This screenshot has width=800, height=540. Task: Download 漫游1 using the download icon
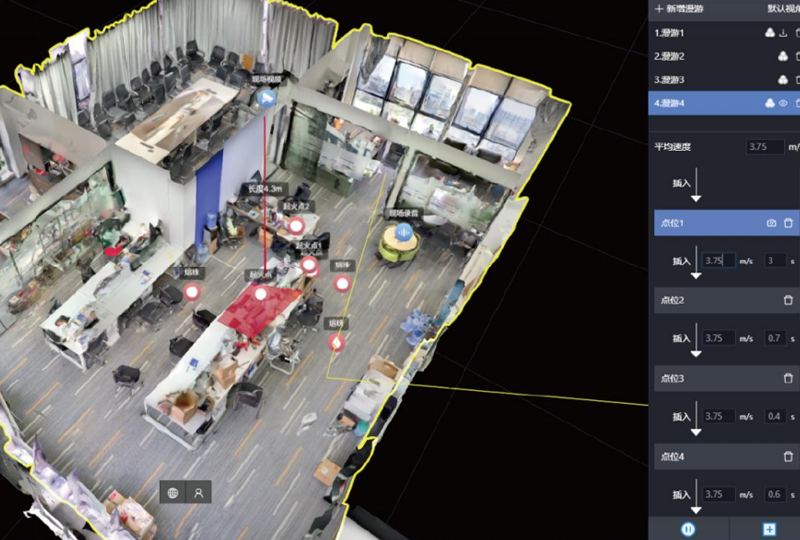point(783,33)
